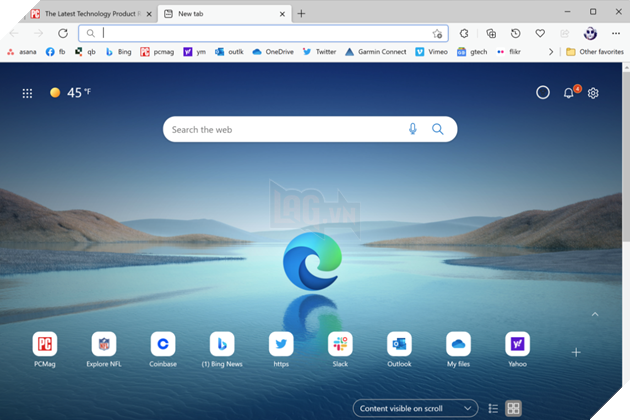630x420 pixels.
Task: Reload the page with Refresh icon
Action: point(63,33)
